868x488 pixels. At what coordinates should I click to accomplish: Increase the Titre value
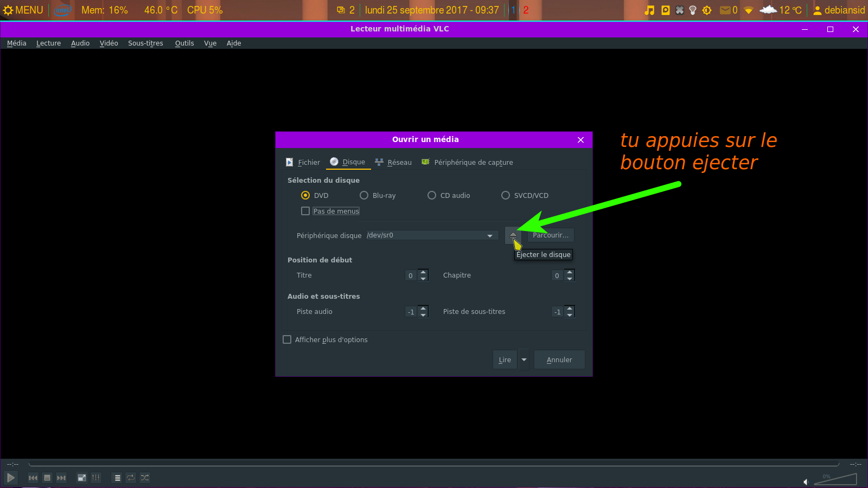point(423,272)
